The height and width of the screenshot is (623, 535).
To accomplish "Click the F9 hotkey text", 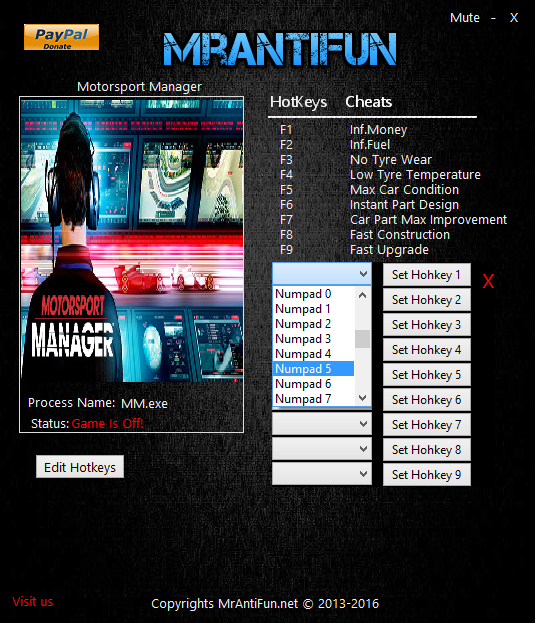I will pos(286,250).
